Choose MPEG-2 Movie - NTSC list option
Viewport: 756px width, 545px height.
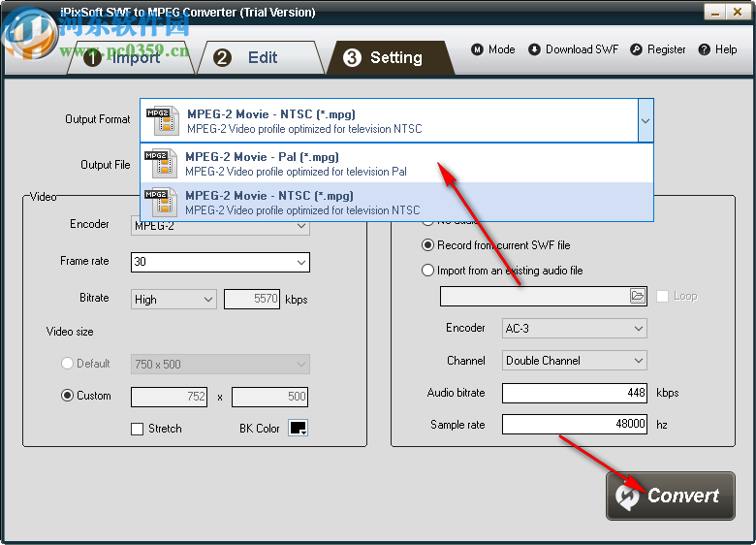click(396, 202)
